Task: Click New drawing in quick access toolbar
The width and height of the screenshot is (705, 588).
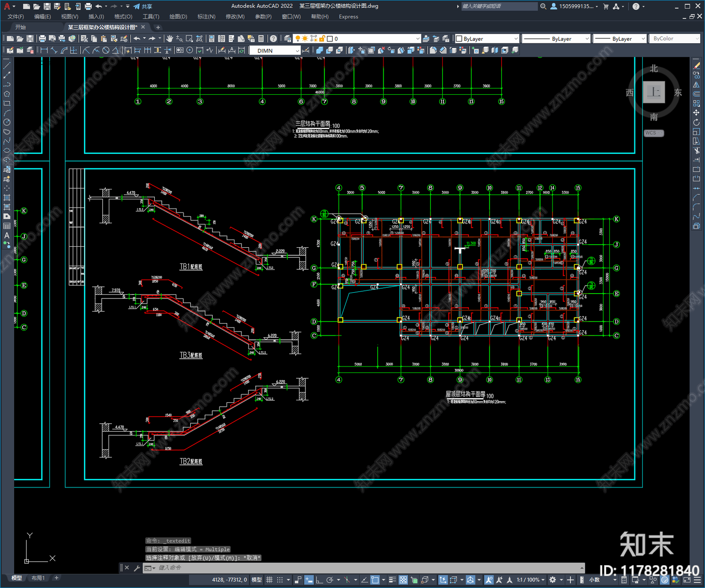Action: pyautogui.click(x=26, y=6)
